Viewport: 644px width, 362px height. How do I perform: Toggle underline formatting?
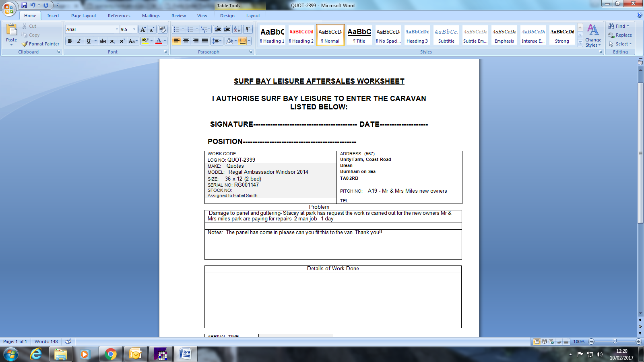89,41
